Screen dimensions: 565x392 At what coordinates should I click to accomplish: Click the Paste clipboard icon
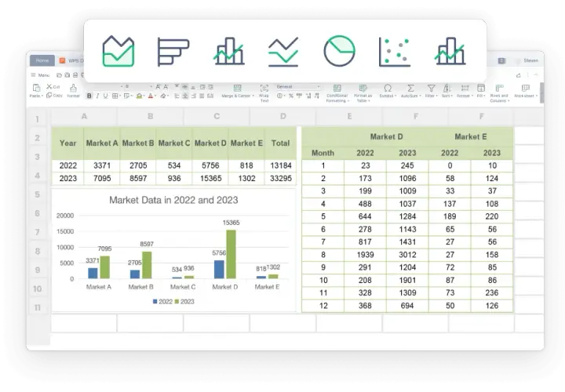tap(36, 88)
